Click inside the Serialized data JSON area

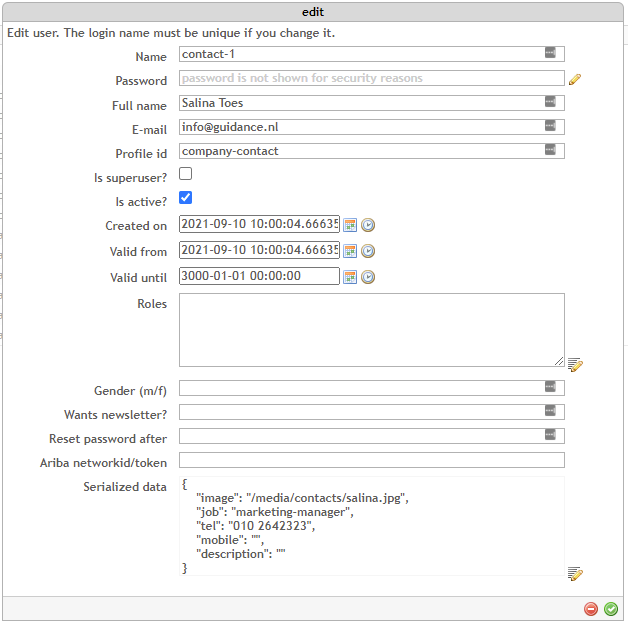click(x=371, y=525)
